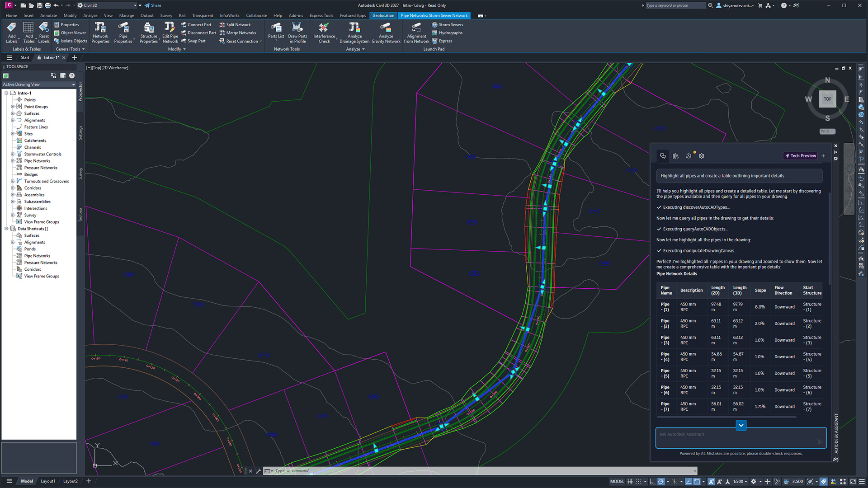Screen dimensions: 868x488
Task: Click the send arrow in assistant input
Action: pos(820,442)
